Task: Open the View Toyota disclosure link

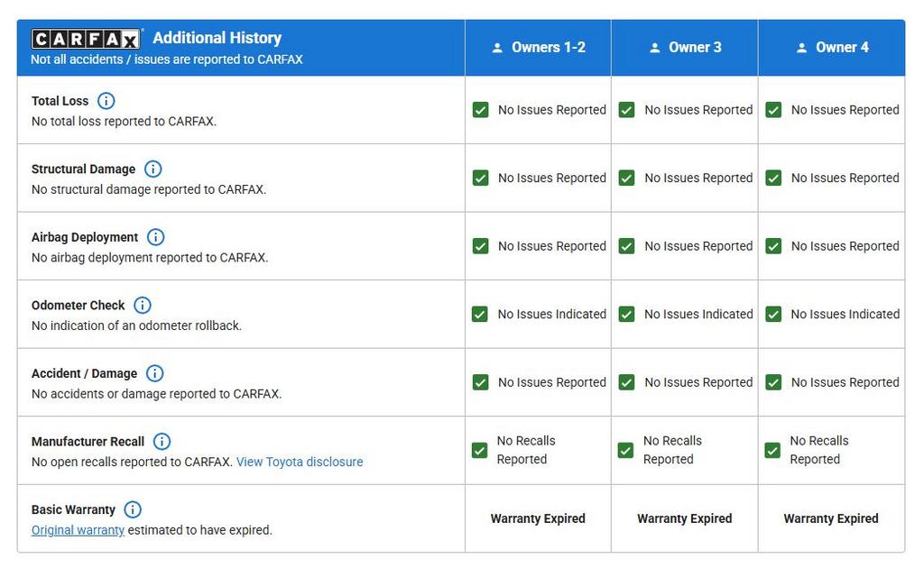Action: (300, 462)
